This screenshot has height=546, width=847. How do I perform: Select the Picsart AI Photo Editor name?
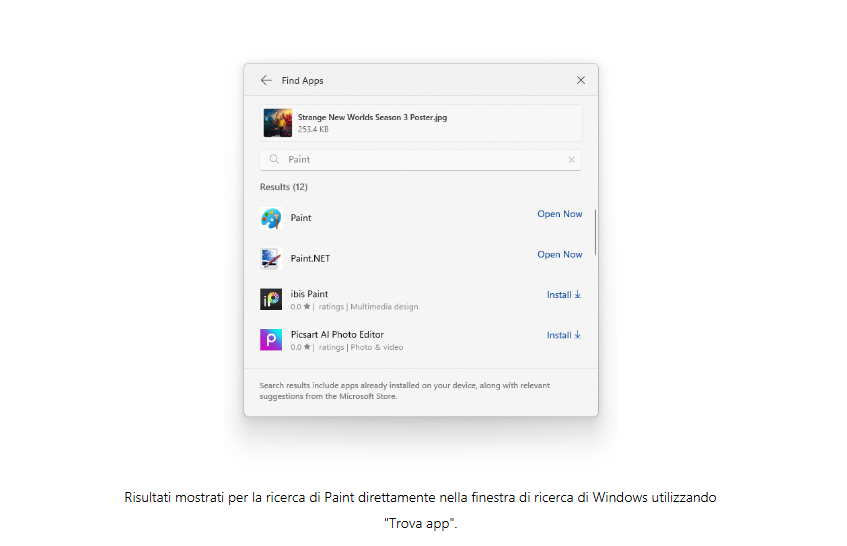(337, 334)
